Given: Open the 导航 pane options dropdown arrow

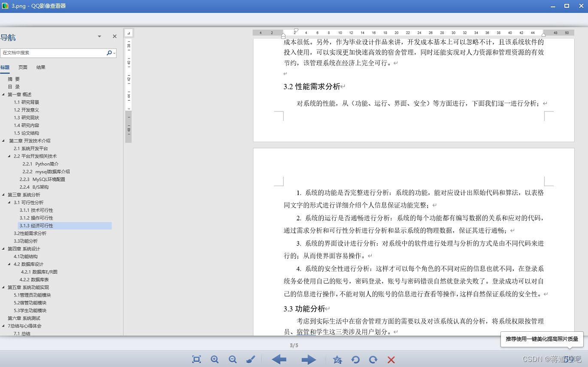Looking at the screenshot, I should pos(100,37).
